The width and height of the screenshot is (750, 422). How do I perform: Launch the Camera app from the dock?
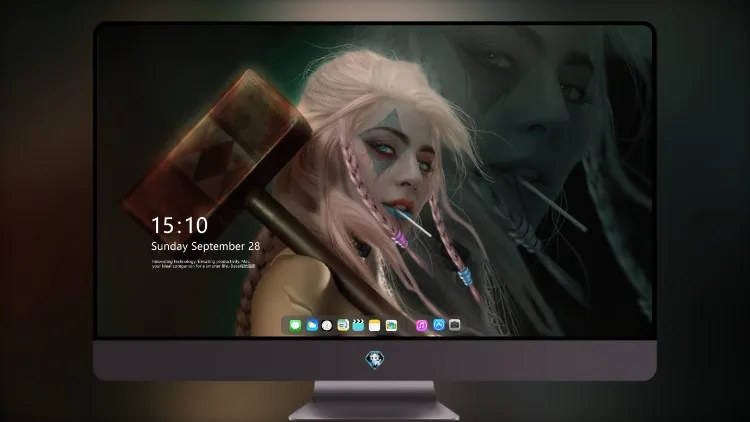coord(455,325)
